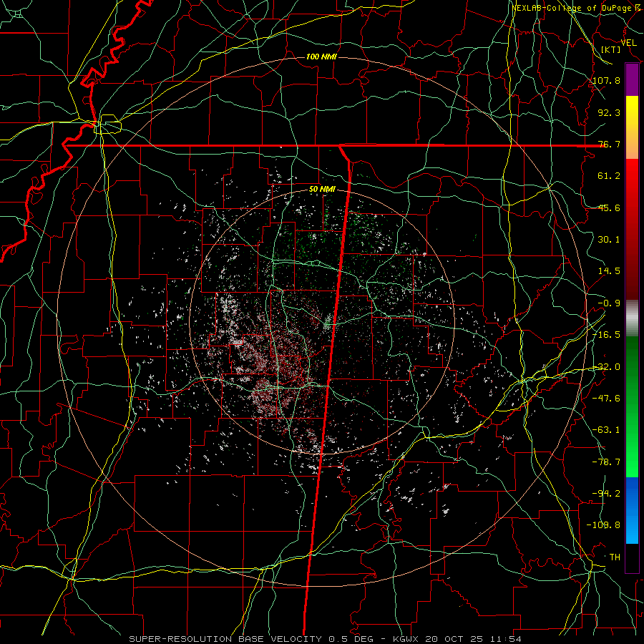Click the 100 NMI range ring label
Viewport: 644px width, 644px height.
click(x=321, y=57)
